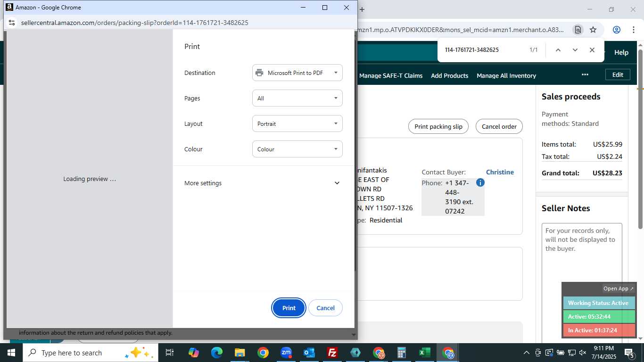Cancel the print dialog
Screen dimensions: 644x362
coord(325,308)
